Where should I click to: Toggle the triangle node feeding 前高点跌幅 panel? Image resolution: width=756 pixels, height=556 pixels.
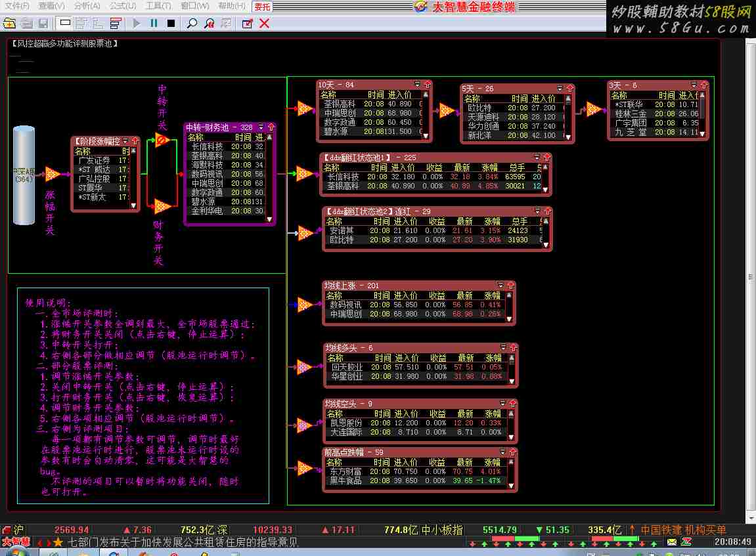(304, 467)
